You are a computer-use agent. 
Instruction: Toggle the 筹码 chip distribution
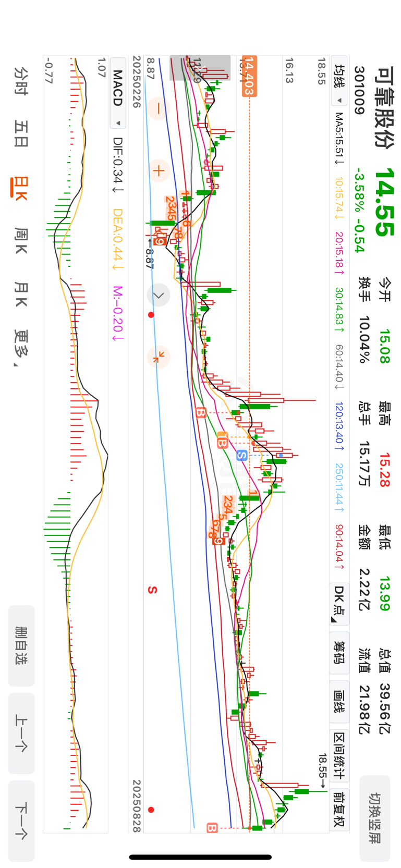point(339,652)
